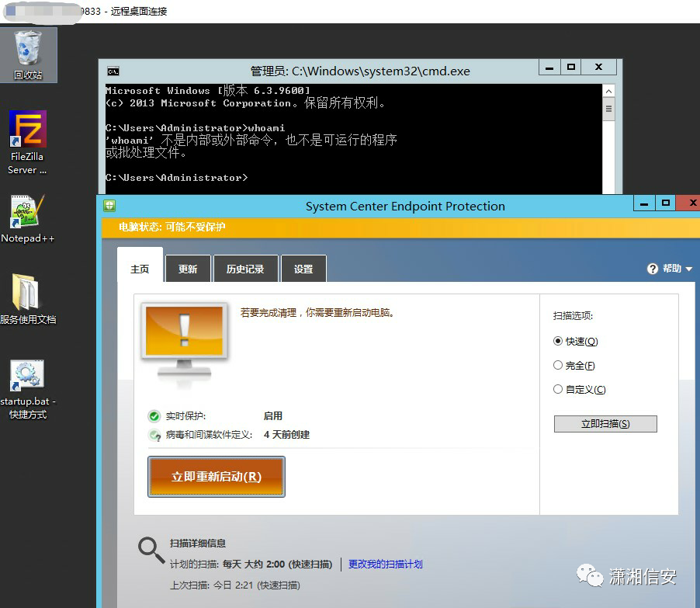
Task: Click the 远程桌面连接 title bar text
Action: pos(139,11)
